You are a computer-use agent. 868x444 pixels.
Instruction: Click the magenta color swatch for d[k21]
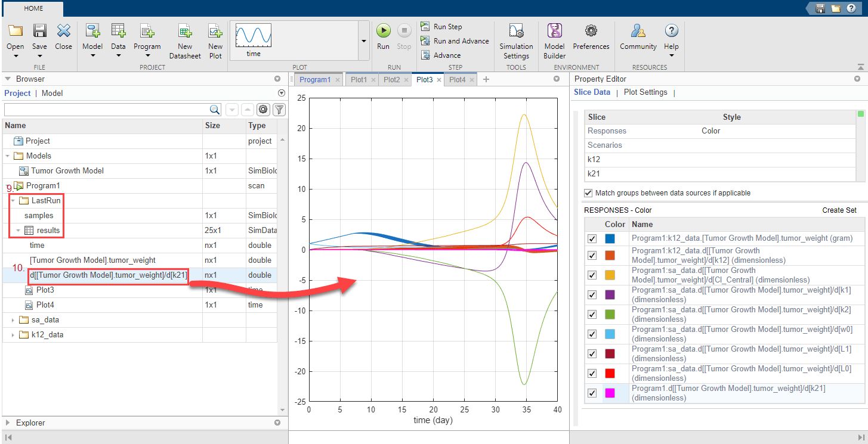[x=610, y=393]
